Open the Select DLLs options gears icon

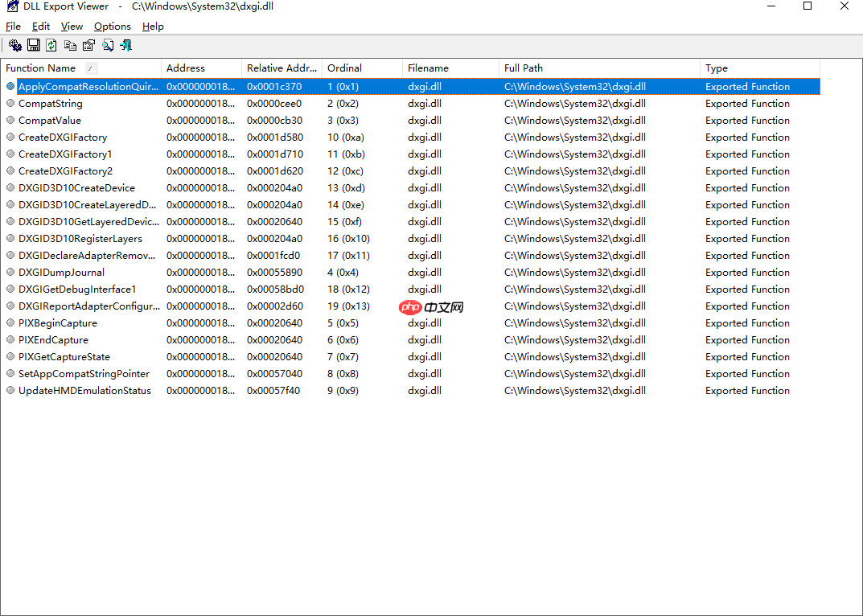coord(15,45)
